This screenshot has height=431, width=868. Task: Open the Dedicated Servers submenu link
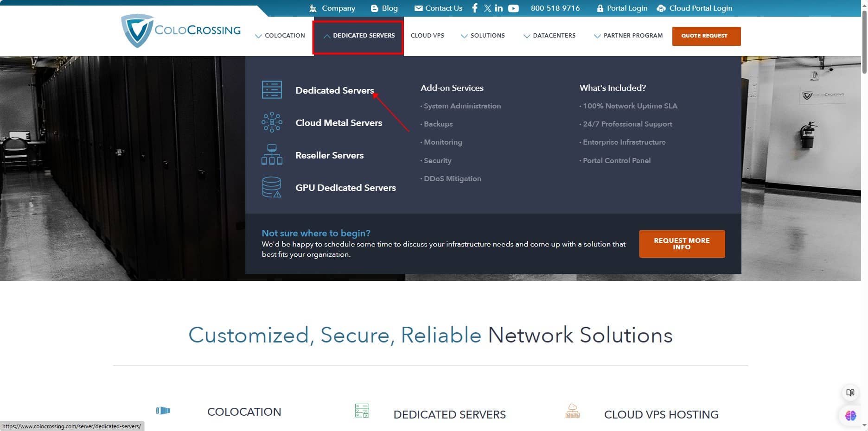point(335,90)
